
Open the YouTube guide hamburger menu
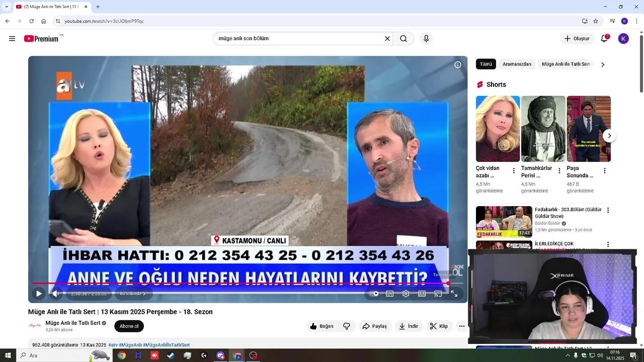(12, 39)
